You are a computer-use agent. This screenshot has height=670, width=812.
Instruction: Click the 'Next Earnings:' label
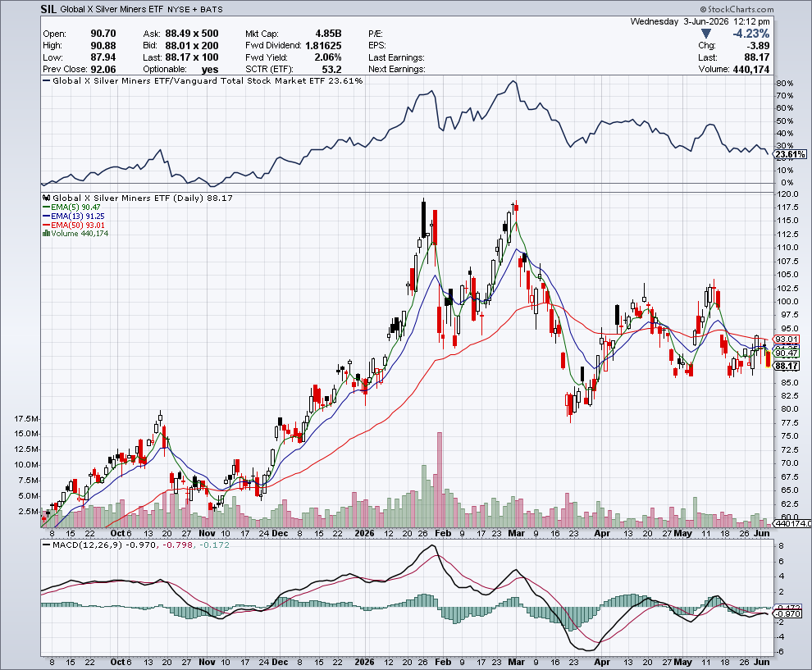click(x=397, y=70)
